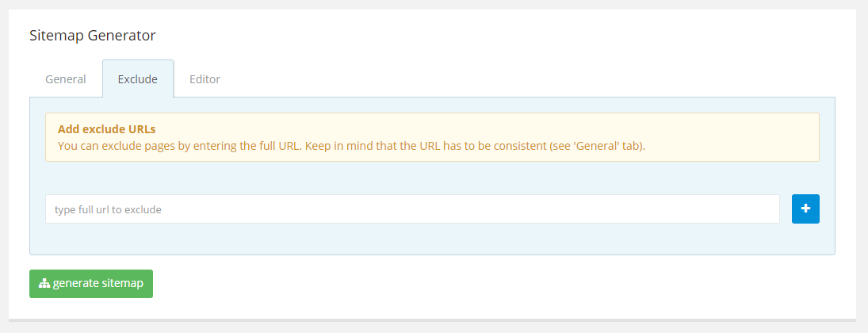Click the 'type full url to exclude' placeholder
Screen dimensions: 868x333
click(108, 210)
